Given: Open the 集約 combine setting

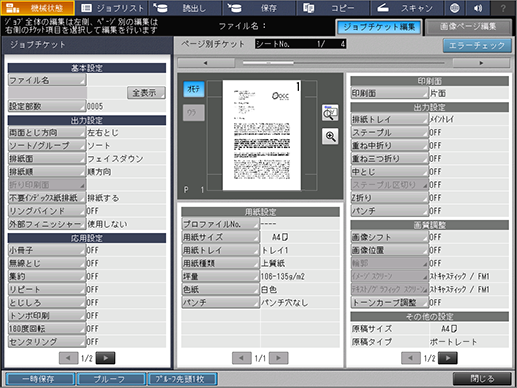Looking at the screenshot, I should (47, 276).
